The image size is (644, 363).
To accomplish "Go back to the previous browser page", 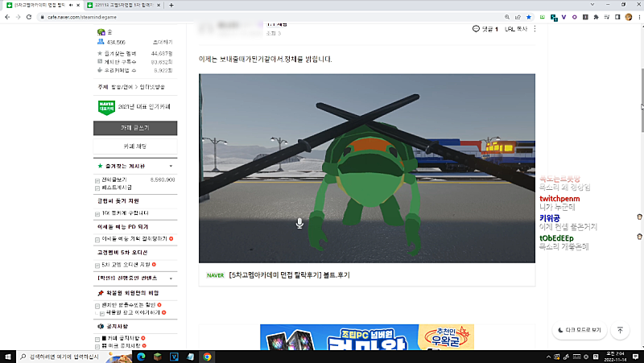I will pos(7,17).
